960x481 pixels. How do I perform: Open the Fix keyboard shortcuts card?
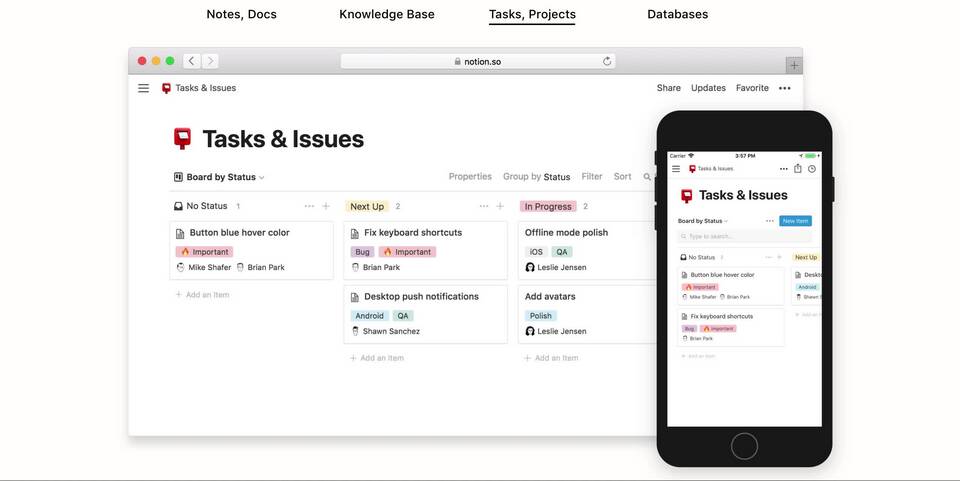(426, 250)
